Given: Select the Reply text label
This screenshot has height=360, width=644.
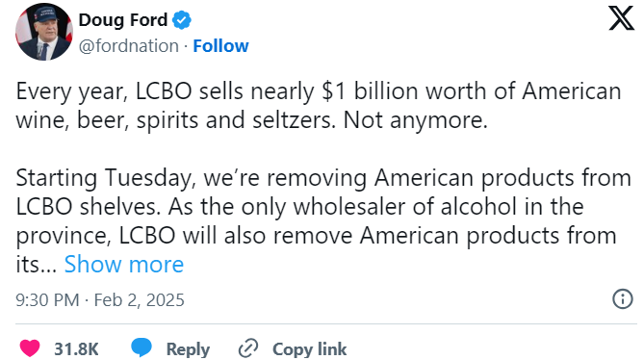Looking at the screenshot, I should tap(188, 349).
